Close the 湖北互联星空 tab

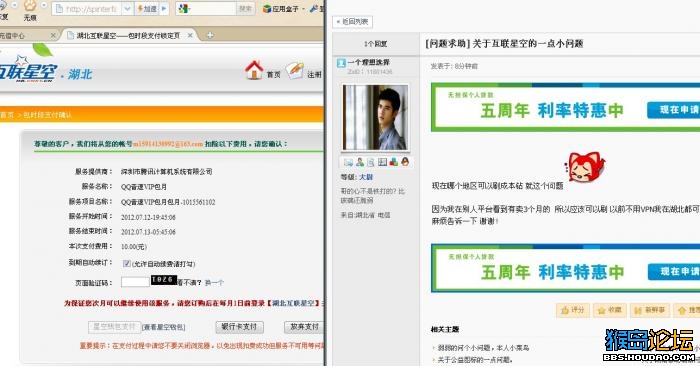190,35
